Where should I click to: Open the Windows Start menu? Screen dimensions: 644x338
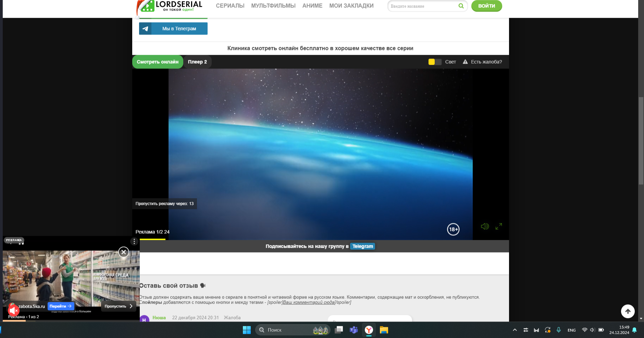[247, 330]
